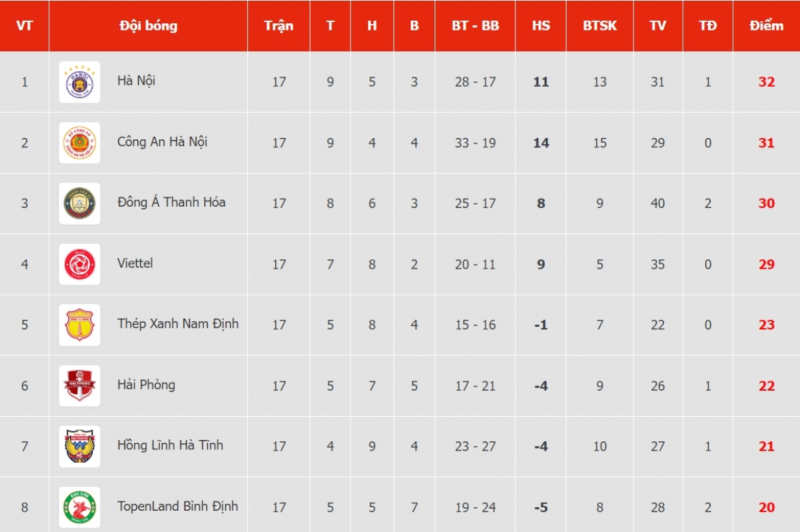Click the Công An Hà Nội crest
The width and height of the screenshot is (800, 532).
tap(79, 143)
